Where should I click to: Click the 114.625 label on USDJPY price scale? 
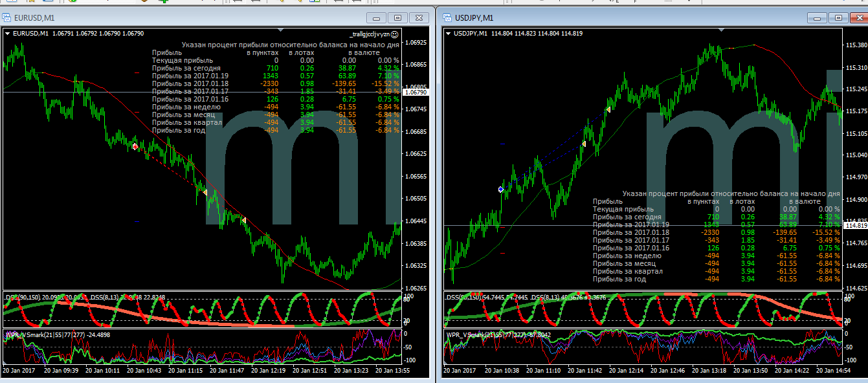click(x=856, y=288)
